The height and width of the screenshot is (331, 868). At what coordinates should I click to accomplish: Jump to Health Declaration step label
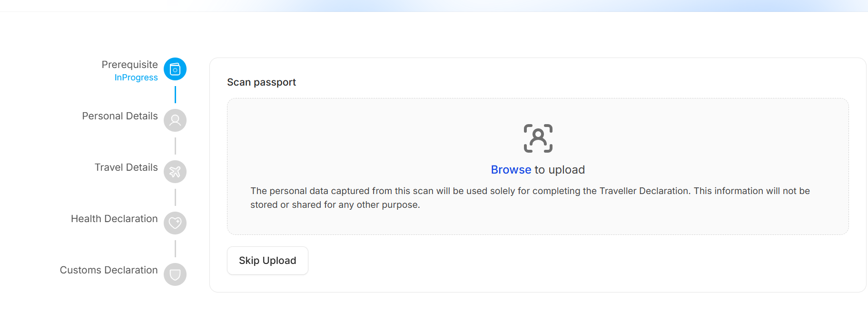tap(114, 219)
